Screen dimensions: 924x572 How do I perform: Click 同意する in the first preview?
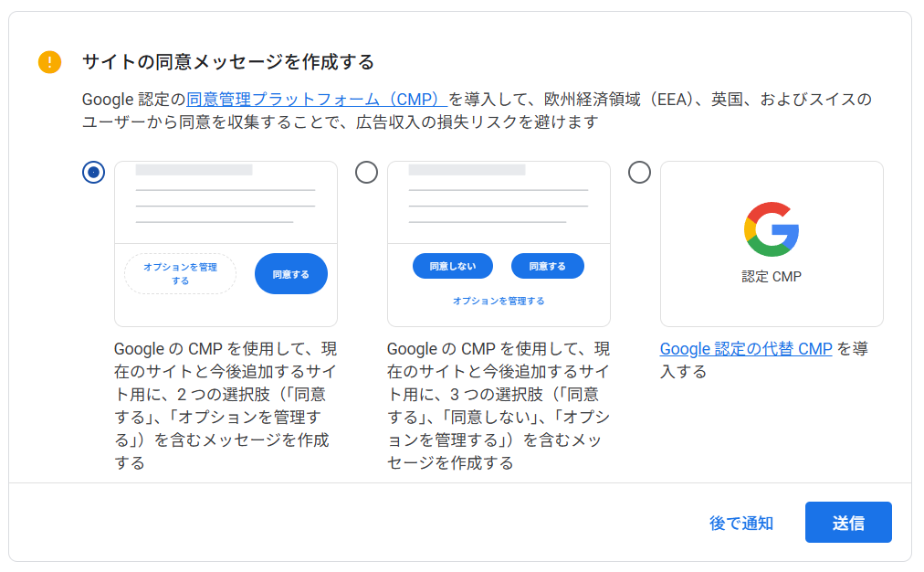[290, 273]
